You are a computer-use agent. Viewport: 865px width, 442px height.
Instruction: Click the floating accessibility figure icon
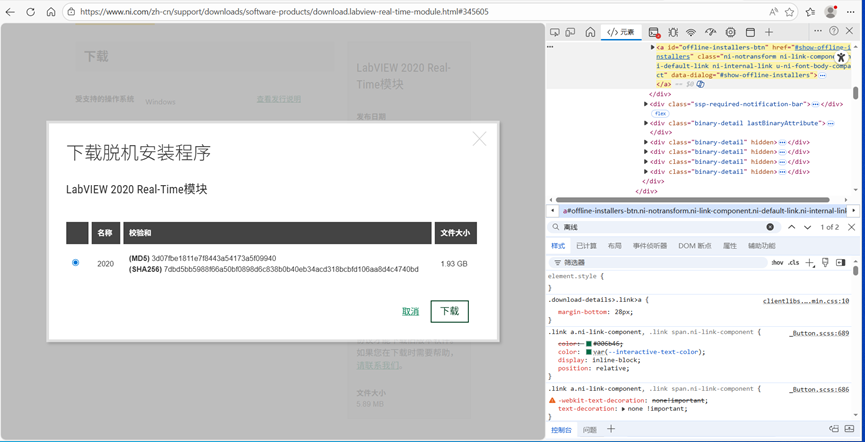point(840,57)
